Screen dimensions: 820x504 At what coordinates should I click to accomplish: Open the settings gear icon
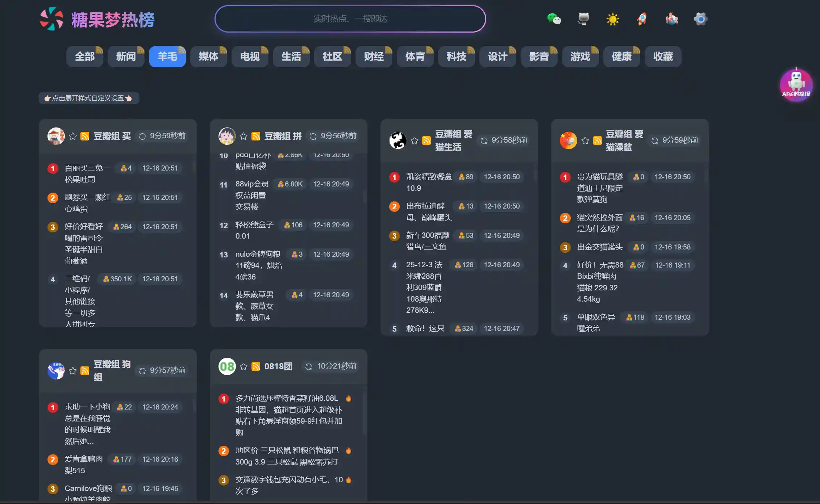700,19
